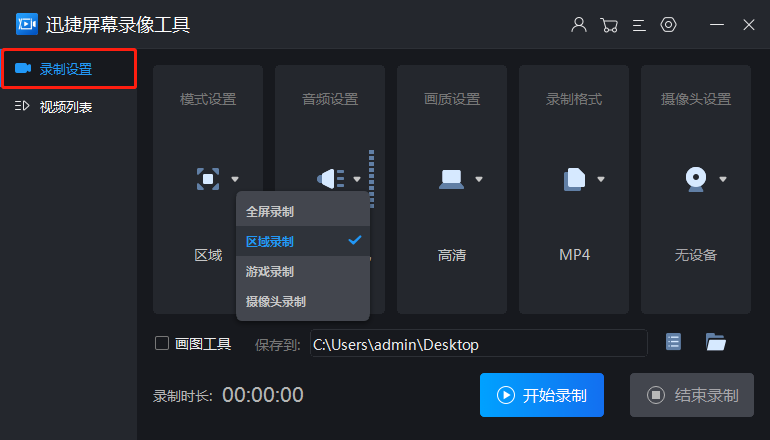Minimize the screen recorder window
The height and width of the screenshot is (440, 770).
(717, 25)
